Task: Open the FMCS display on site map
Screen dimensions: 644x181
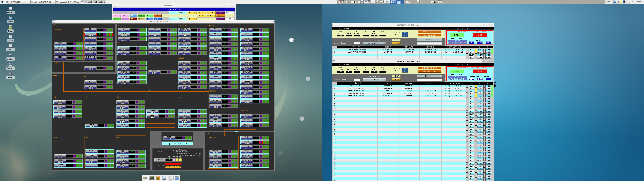Action: coord(125,16)
